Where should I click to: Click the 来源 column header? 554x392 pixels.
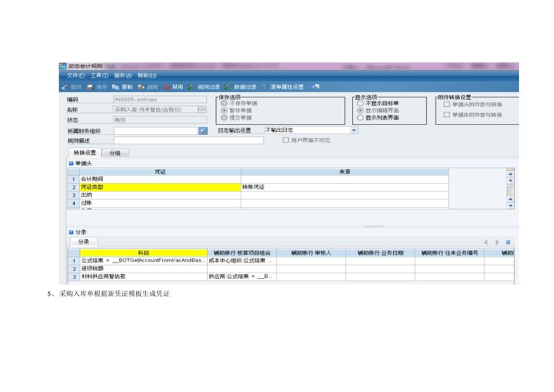click(x=345, y=171)
